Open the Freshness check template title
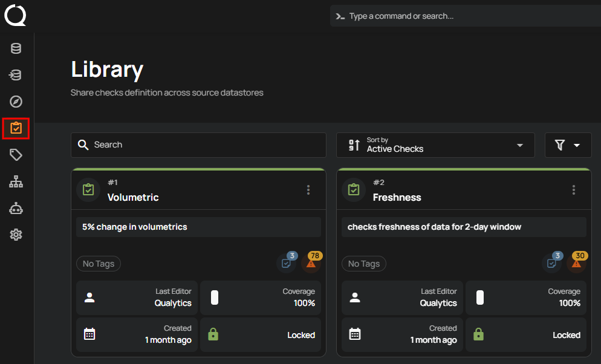Screen dimensions: 601x364 [397, 197]
